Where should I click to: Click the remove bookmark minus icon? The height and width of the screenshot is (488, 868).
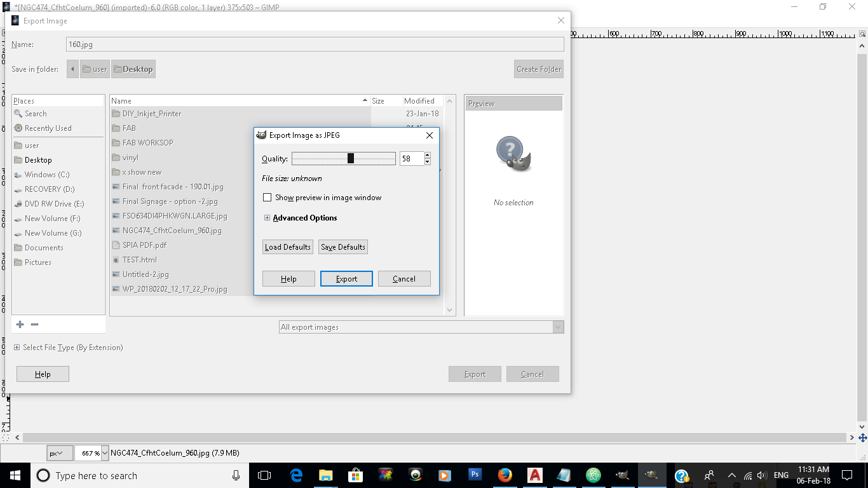(x=34, y=324)
